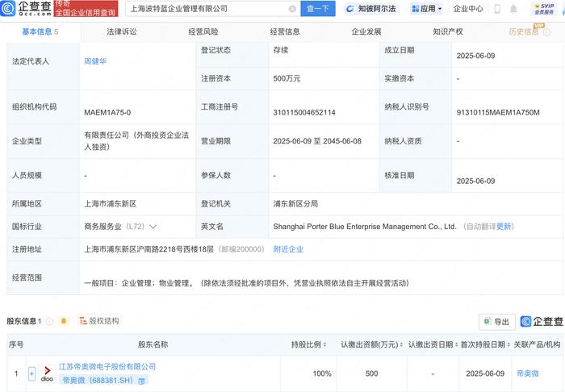Screen dimensions: 565x392
Task: Click the registered address text 沪南路2218号
Action: point(160,249)
